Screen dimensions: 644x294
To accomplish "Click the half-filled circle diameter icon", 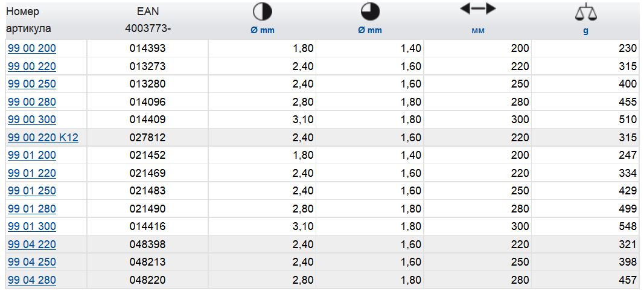I will click(263, 12).
